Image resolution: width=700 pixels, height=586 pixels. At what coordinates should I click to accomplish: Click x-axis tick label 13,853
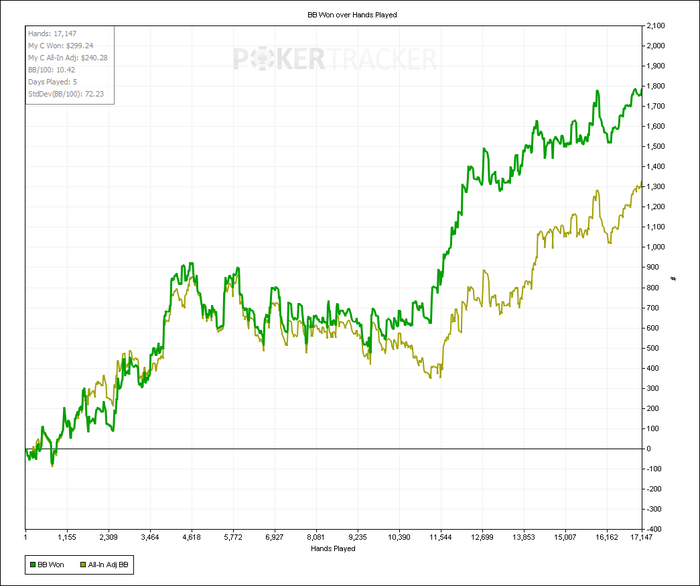coord(524,537)
